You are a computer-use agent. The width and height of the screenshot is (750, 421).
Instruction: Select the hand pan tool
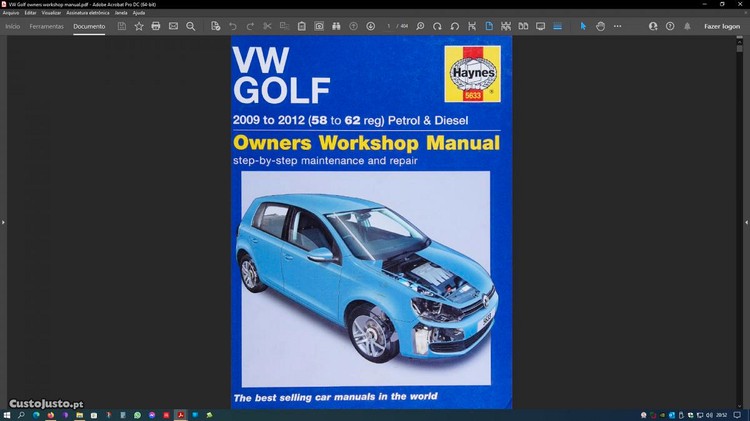(x=600, y=26)
